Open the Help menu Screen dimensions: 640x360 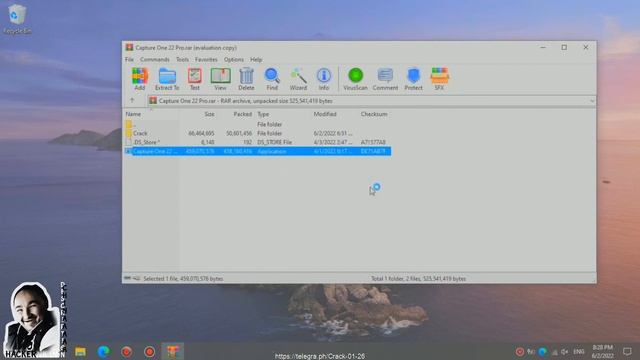pos(256,60)
